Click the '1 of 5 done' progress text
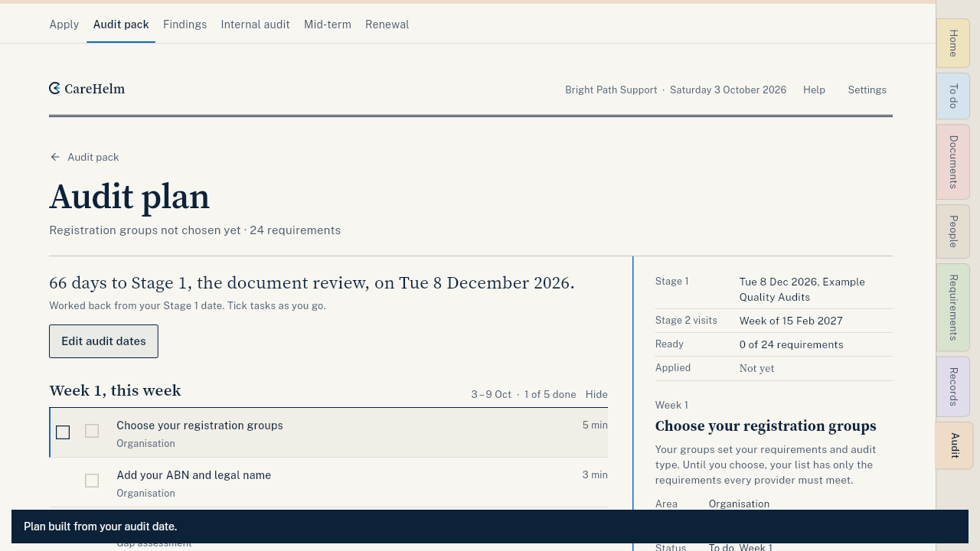This screenshot has width=980, height=551. pyautogui.click(x=550, y=394)
